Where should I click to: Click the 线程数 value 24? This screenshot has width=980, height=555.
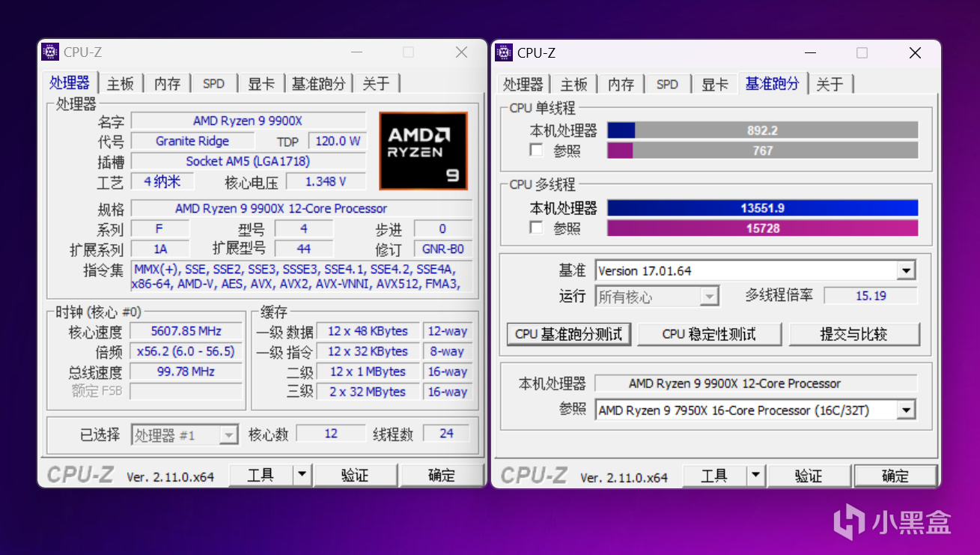coord(446,433)
